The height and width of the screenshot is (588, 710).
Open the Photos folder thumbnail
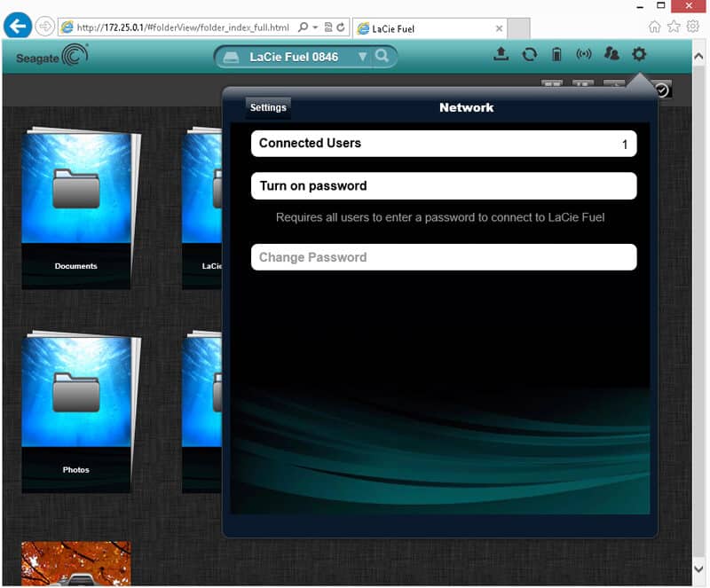pyautogui.click(x=77, y=412)
